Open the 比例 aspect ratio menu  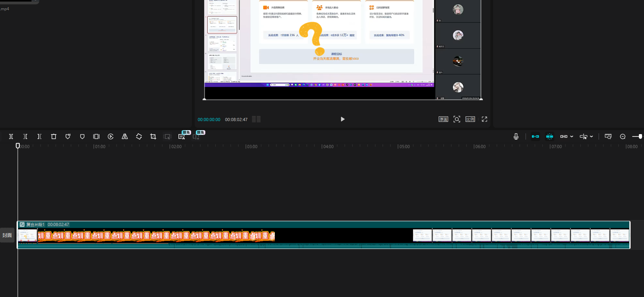(x=470, y=119)
